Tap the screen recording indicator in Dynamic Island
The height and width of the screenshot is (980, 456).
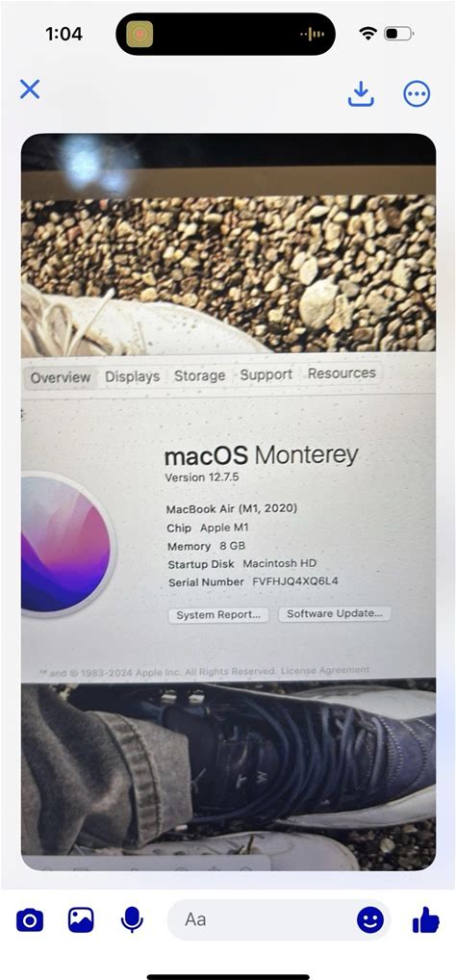[x=139, y=34]
